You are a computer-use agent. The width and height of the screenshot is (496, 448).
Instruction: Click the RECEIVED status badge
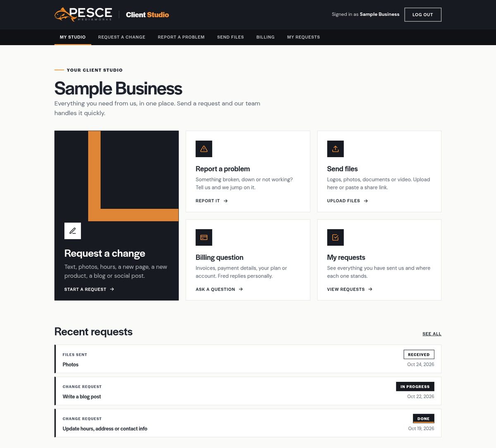419,355
